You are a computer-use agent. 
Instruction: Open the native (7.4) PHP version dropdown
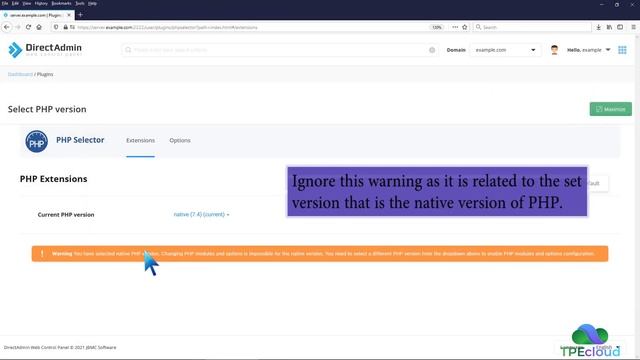click(201, 214)
